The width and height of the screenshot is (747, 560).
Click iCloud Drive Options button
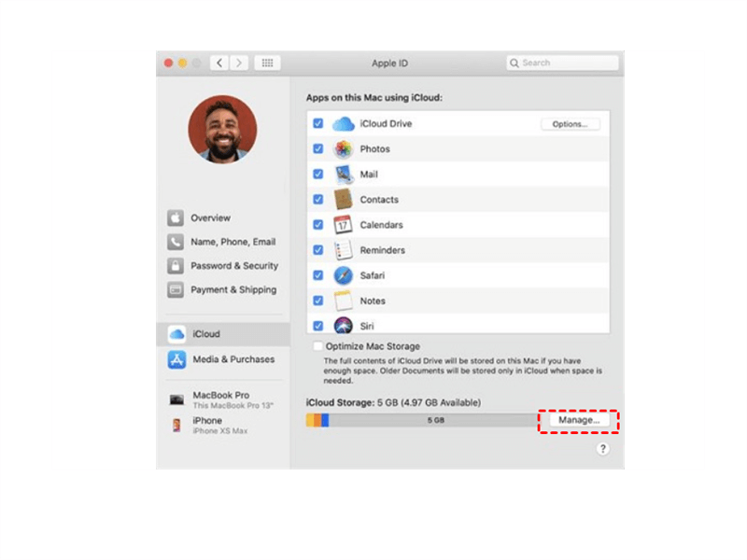coord(570,124)
